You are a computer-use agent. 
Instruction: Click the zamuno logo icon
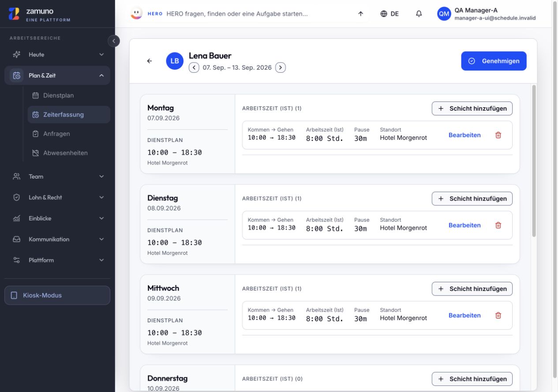point(14,14)
